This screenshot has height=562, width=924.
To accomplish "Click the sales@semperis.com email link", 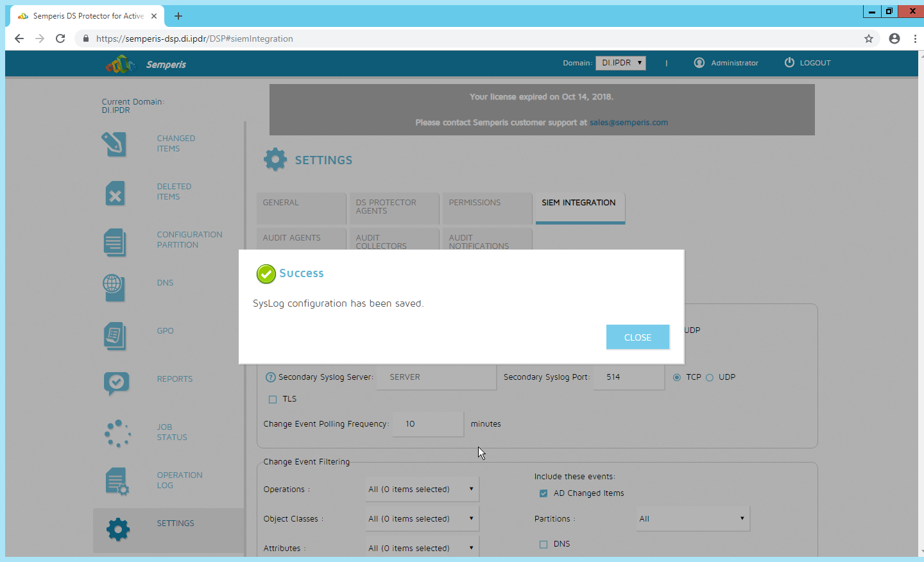I will (629, 123).
